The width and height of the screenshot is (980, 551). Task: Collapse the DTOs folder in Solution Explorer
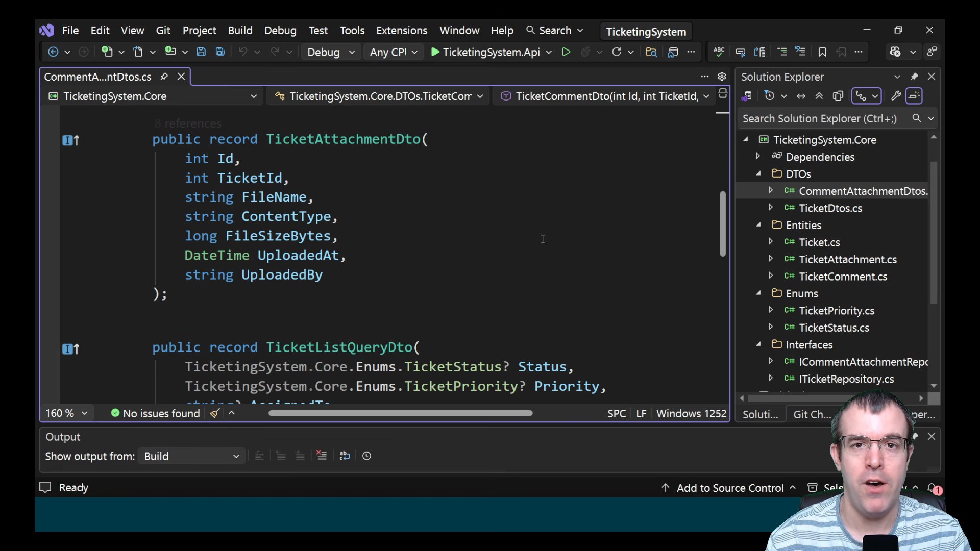pos(758,174)
